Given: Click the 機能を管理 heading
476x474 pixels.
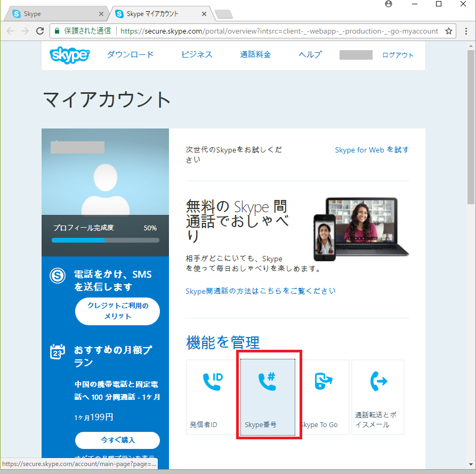Looking at the screenshot, I should (223, 342).
